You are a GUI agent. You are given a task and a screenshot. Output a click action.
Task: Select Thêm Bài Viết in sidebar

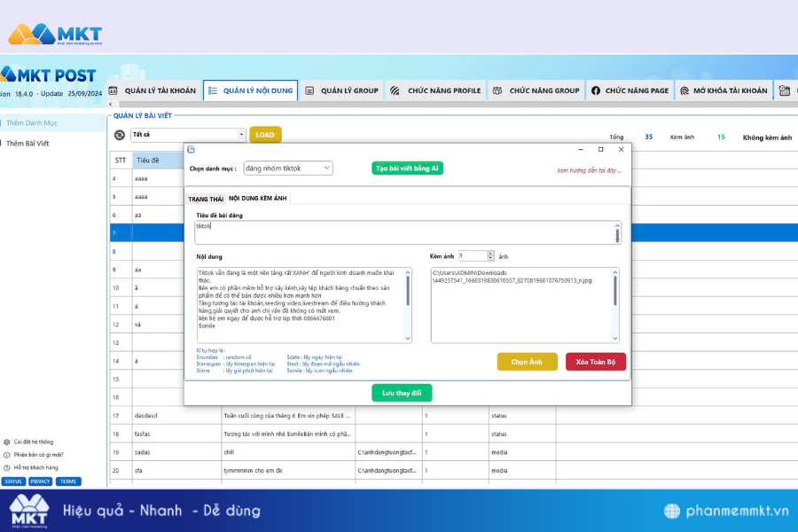(x=27, y=144)
